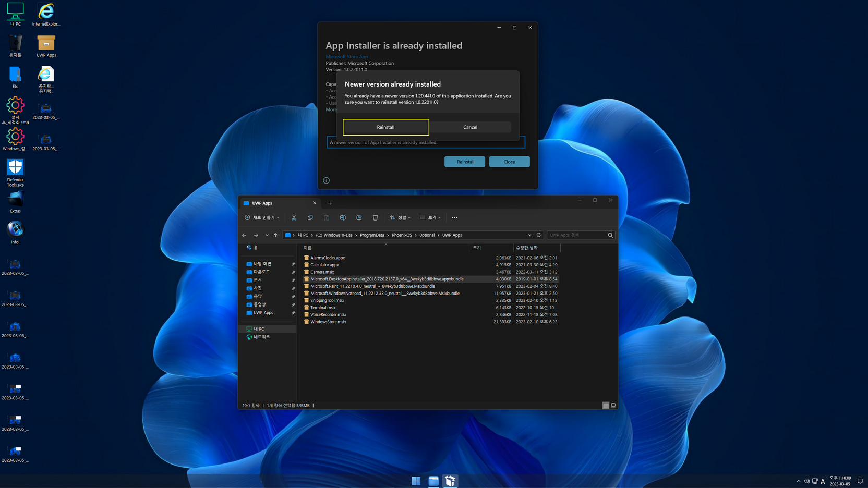Screen dimensions: 868x488
Task: Open 사진 in Explorer sidebar
Action: 258,288
